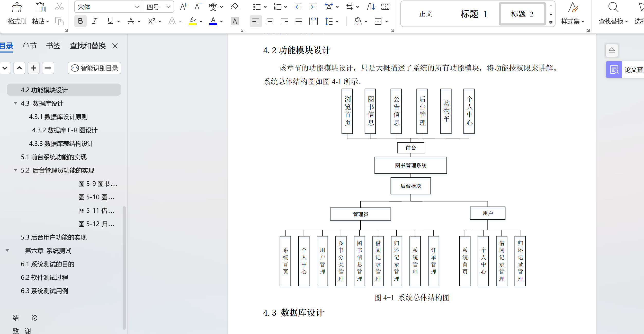Switch to the 书签 tab
The width and height of the screenshot is (644, 334).
pos(53,46)
